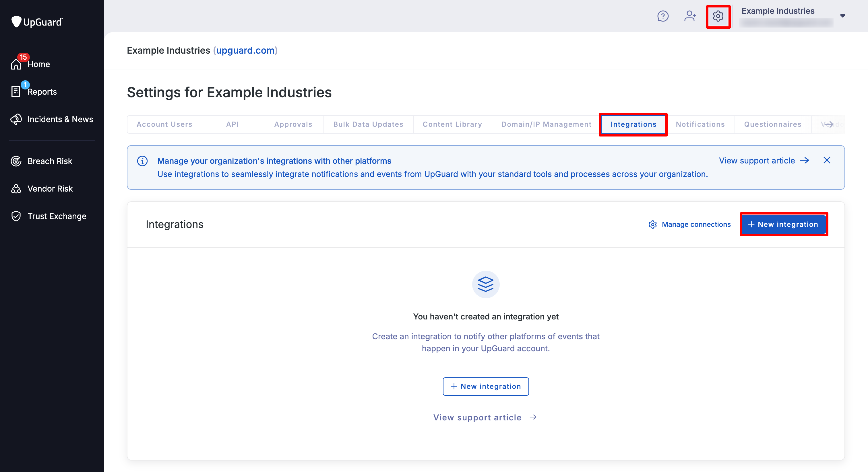Click the help question mark icon
868x472 pixels.
pyautogui.click(x=663, y=16)
